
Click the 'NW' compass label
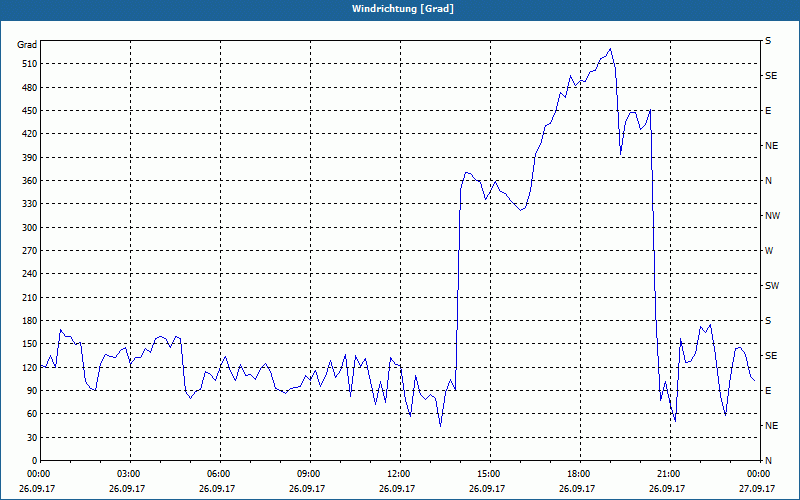(772, 216)
